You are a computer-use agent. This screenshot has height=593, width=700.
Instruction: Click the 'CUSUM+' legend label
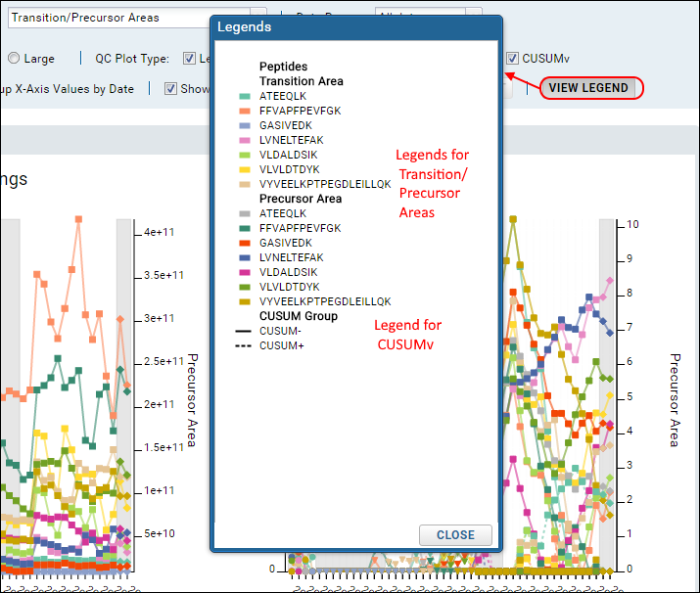282,345
